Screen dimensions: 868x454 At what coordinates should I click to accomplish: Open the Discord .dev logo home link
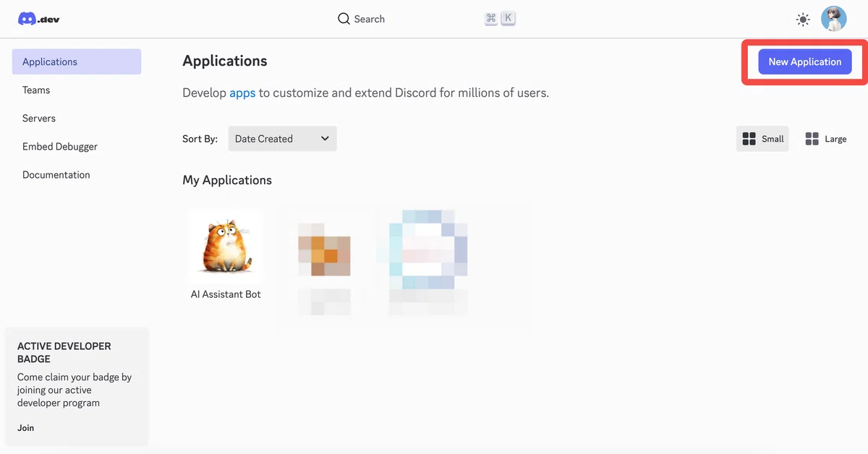pyautogui.click(x=38, y=20)
